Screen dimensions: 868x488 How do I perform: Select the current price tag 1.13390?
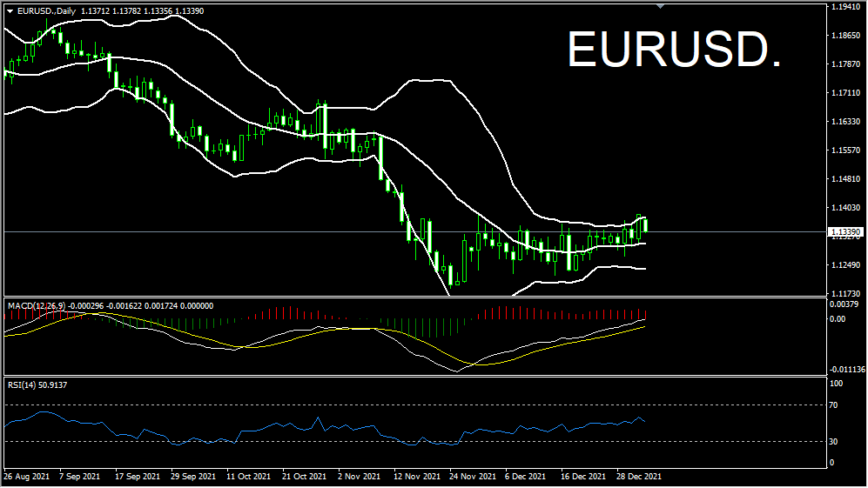(845, 232)
